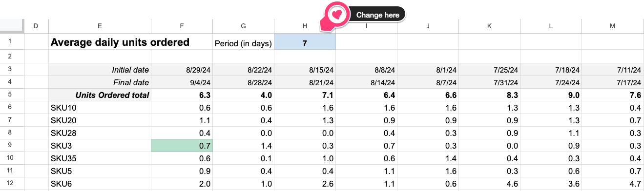
Task: Select the green highlighted SKU3 cell 0.7
Action: tap(182, 146)
